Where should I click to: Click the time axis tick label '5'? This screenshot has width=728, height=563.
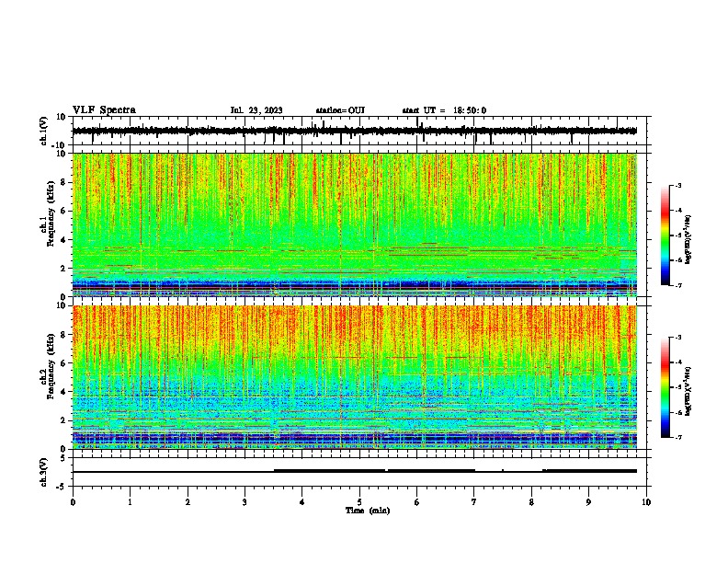click(x=359, y=502)
